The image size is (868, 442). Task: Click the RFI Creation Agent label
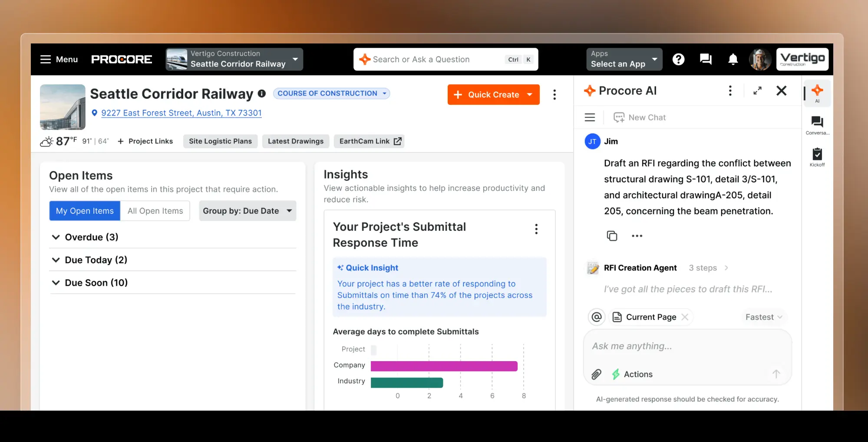pyautogui.click(x=640, y=268)
